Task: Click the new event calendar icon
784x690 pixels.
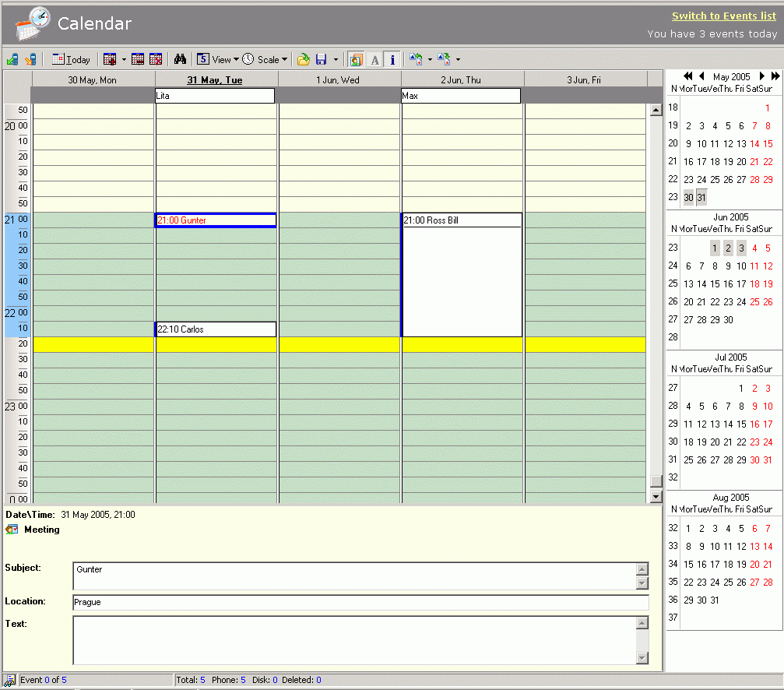Action: click(x=110, y=59)
